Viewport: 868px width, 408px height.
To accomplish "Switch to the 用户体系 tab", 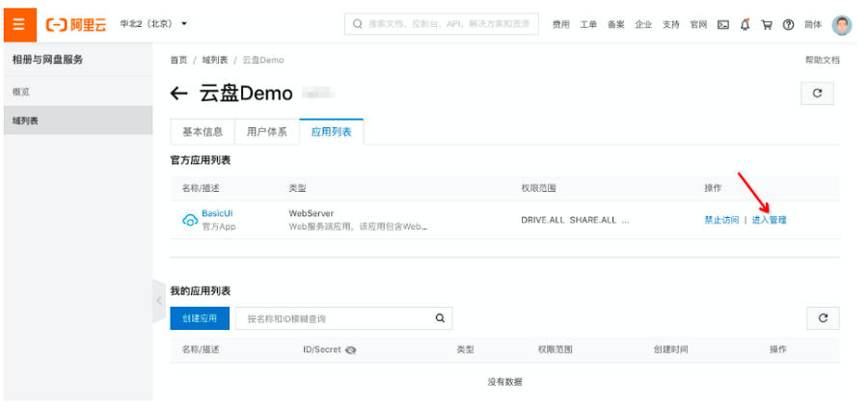I will tap(266, 132).
